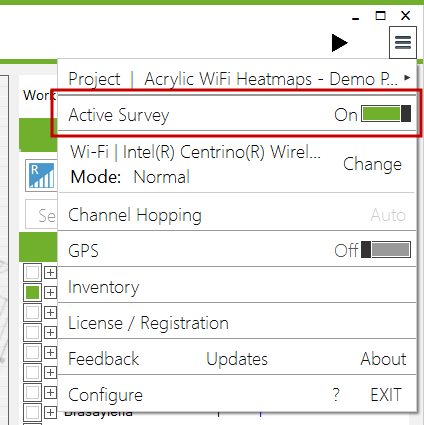Image resolution: width=424 pixels, height=425 pixels.
Task: Open the Inventory menu entry
Action: click(237, 287)
